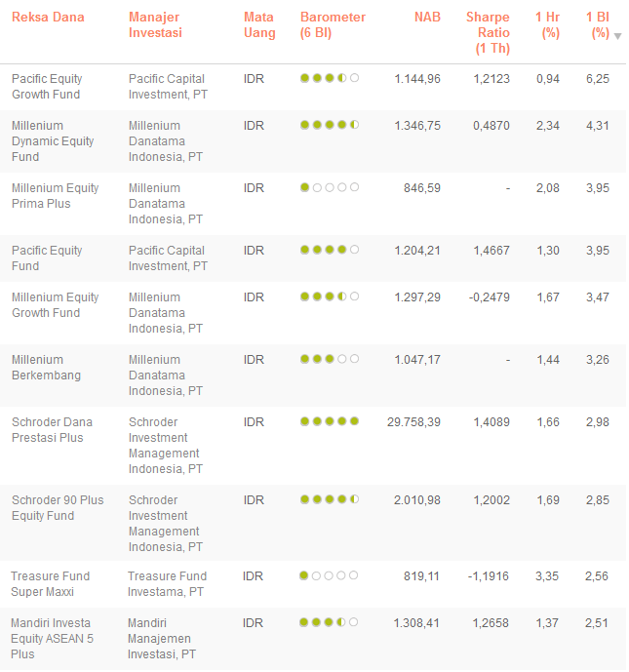Viewport: 629px width, 672px height.
Task: Sort by Barometer (6 Bl) column header
Action: [333, 25]
